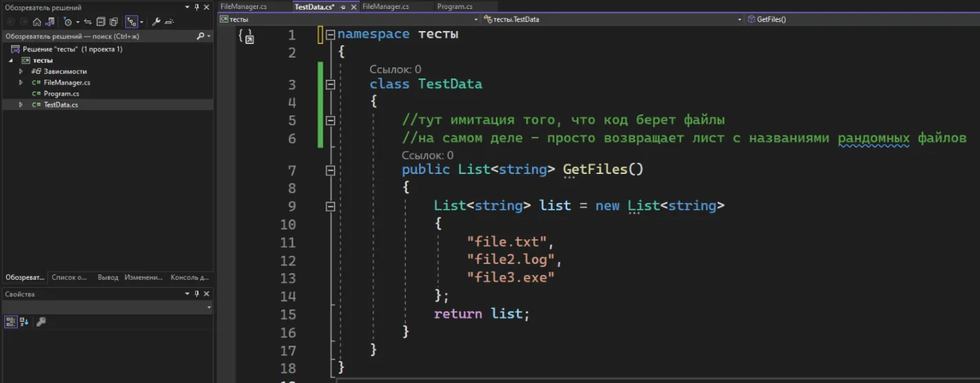Open the TestData.cs* editor tab
The image size is (980, 383).
pyautogui.click(x=314, y=6)
